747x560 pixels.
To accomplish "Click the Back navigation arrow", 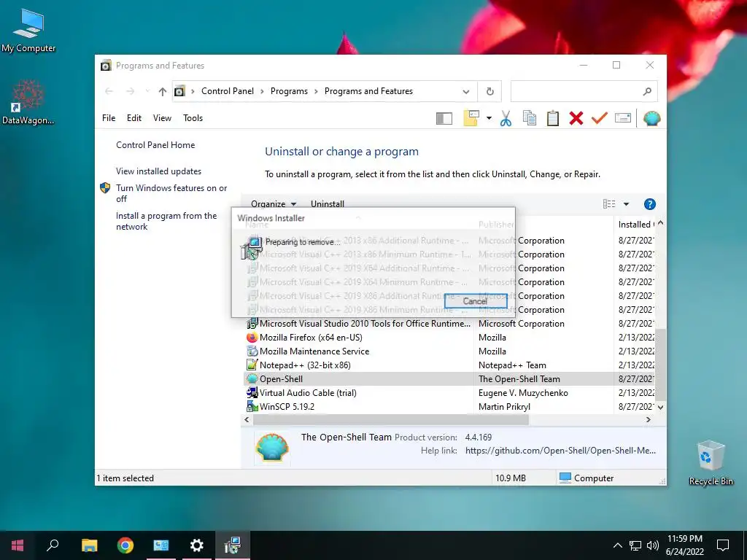I will click(x=109, y=91).
